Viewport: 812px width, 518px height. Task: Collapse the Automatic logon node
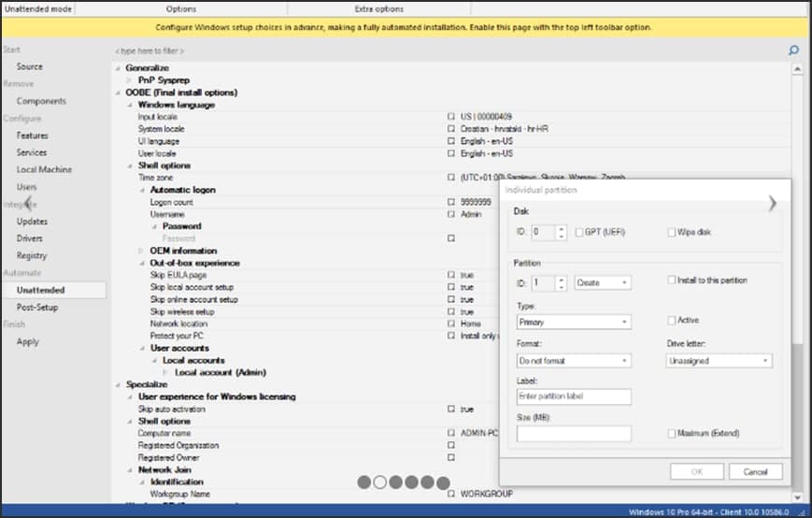point(141,190)
